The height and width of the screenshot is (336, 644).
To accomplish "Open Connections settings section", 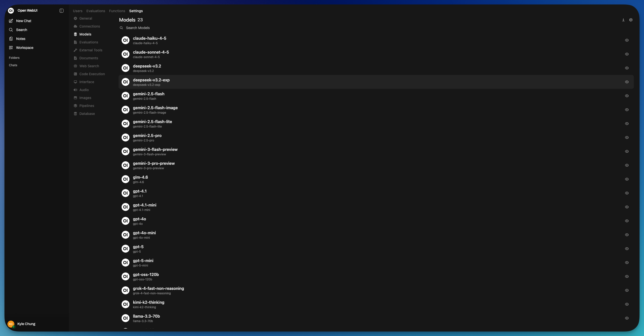I will click(x=90, y=26).
